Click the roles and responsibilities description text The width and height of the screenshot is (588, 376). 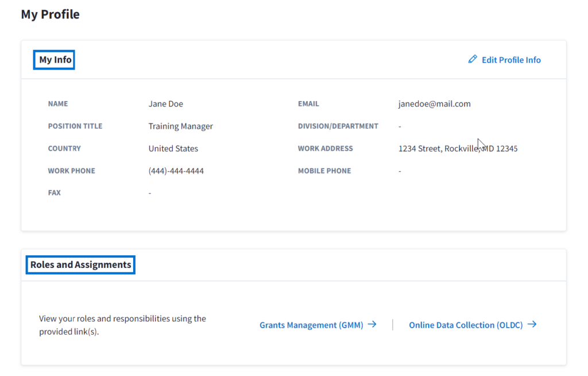coord(122,325)
